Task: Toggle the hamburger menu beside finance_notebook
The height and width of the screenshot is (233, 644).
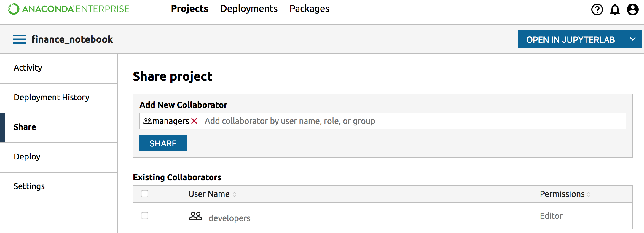Action: pyautogui.click(x=20, y=39)
